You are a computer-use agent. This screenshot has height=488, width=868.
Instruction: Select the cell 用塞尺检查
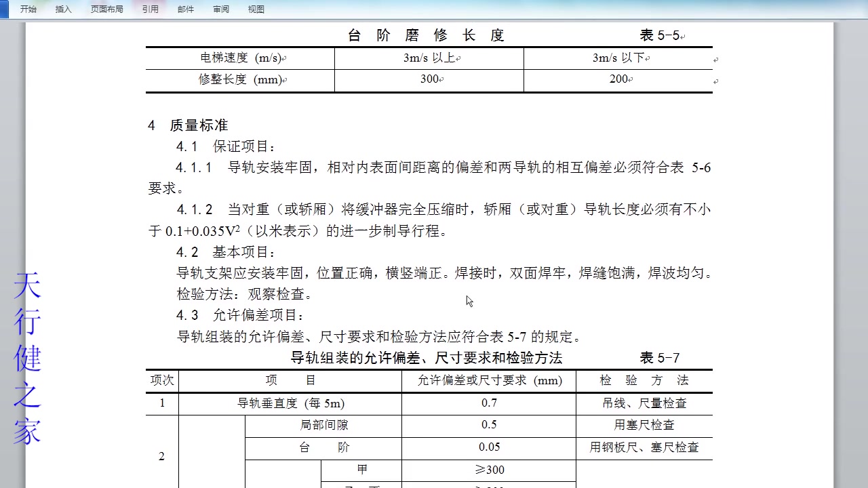[x=644, y=426]
